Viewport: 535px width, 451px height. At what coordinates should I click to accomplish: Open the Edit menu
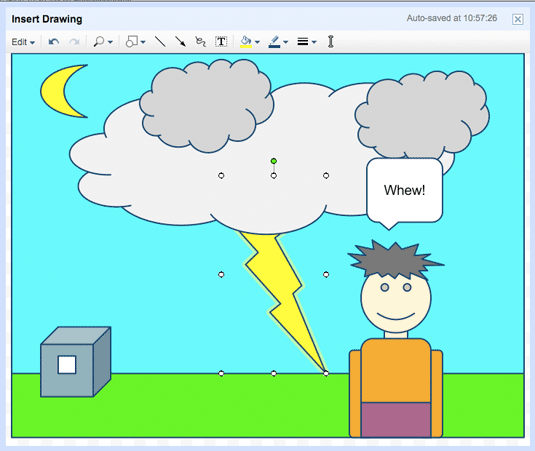[23, 42]
